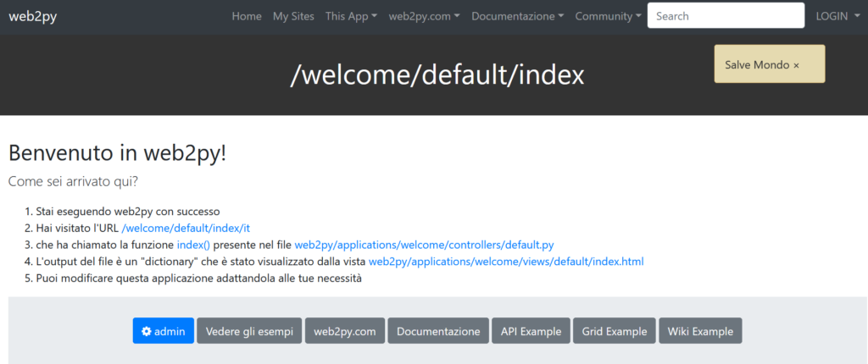The height and width of the screenshot is (364, 868).
Task: Click the Documentazione grey button
Action: 438,331
